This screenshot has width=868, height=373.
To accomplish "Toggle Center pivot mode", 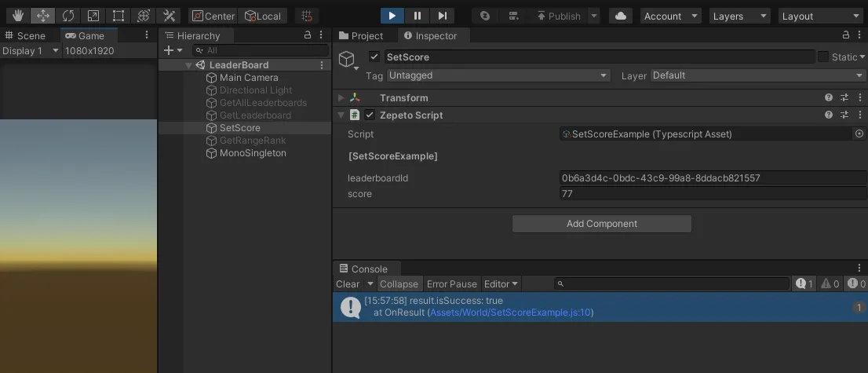I will [213, 16].
